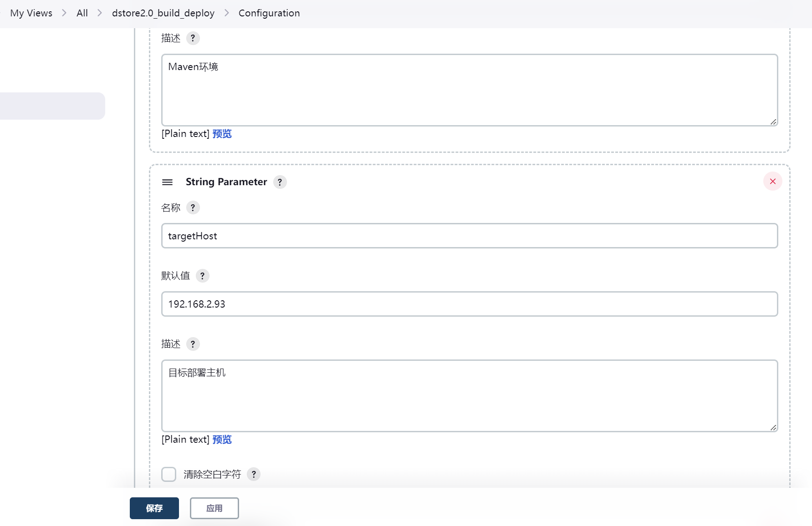Open help for Maven description field

(x=193, y=38)
